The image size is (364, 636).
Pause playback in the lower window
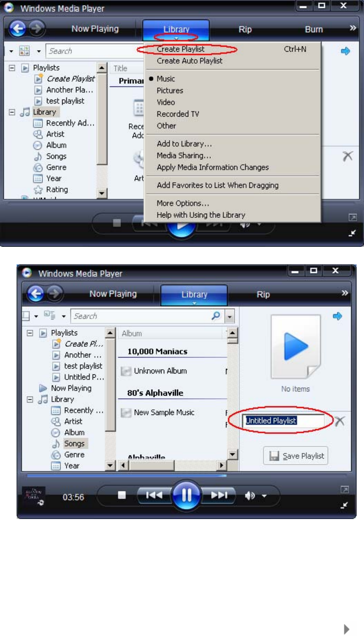pos(186,495)
